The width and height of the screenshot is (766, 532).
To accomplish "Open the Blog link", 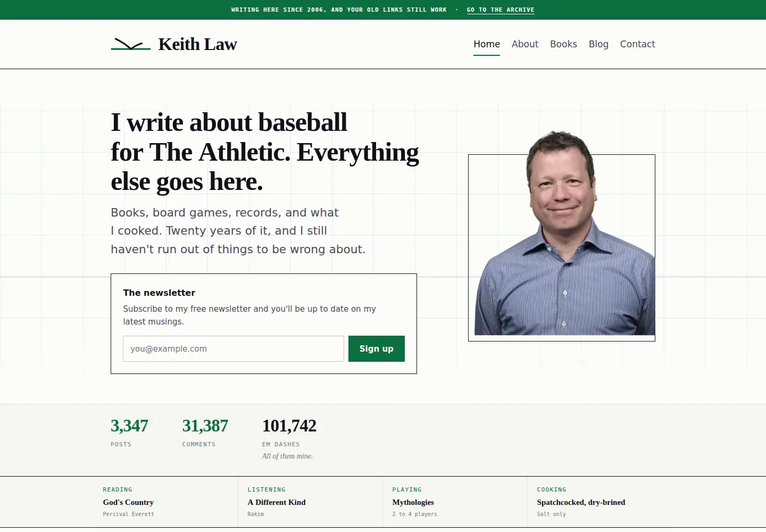I will (x=598, y=44).
